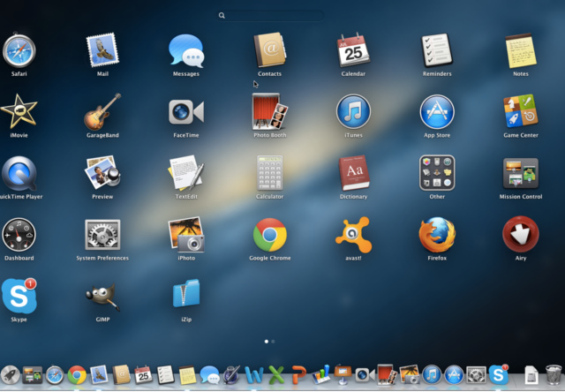Launch avast! antivirus

pos(353,235)
